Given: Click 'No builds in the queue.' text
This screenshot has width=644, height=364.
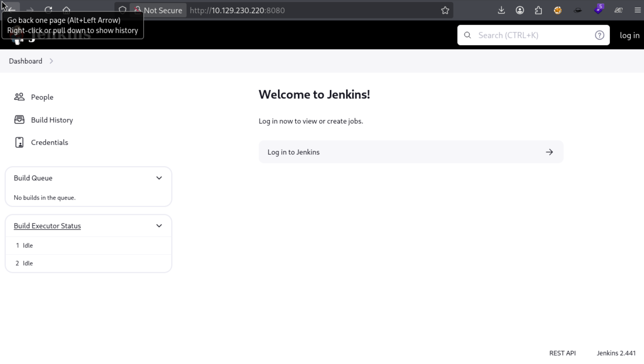Looking at the screenshot, I should [44, 198].
